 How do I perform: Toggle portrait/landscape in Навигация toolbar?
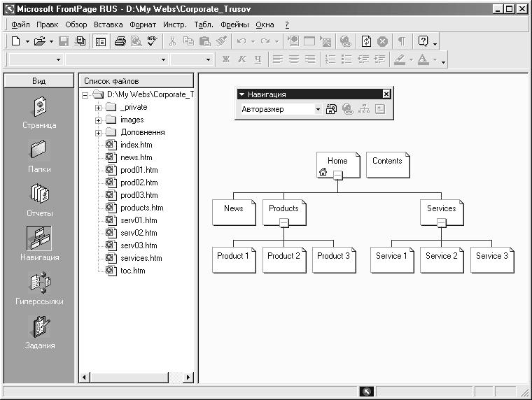click(x=332, y=109)
